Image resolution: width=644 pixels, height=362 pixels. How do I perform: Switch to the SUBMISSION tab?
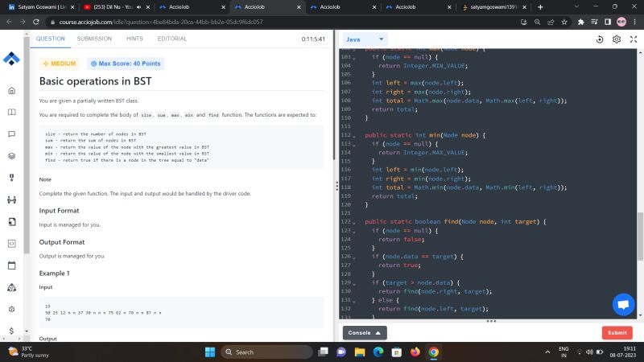(94, 39)
